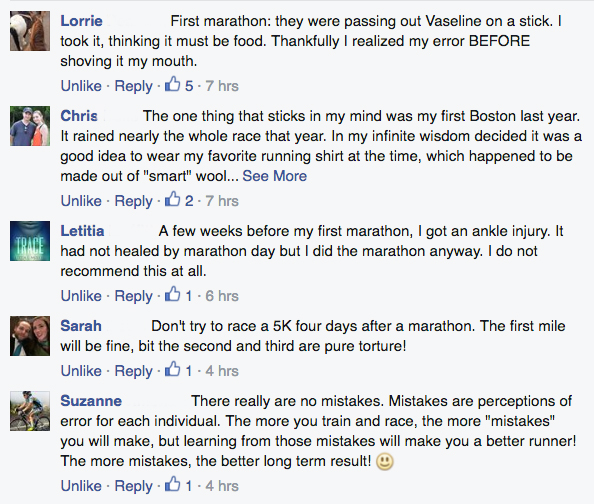Unlike Lorrie's Vaseline comment
Image resolution: width=594 pixels, height=504 pixels.
[x=81, y=86]
